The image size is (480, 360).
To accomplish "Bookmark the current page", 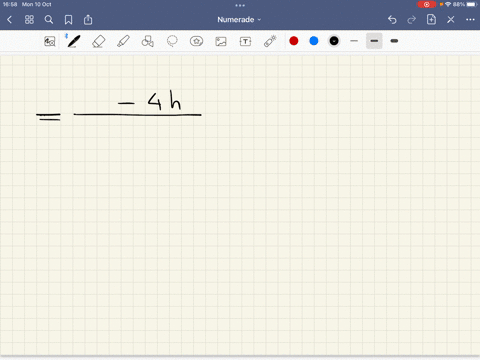I will click(68, 20).
